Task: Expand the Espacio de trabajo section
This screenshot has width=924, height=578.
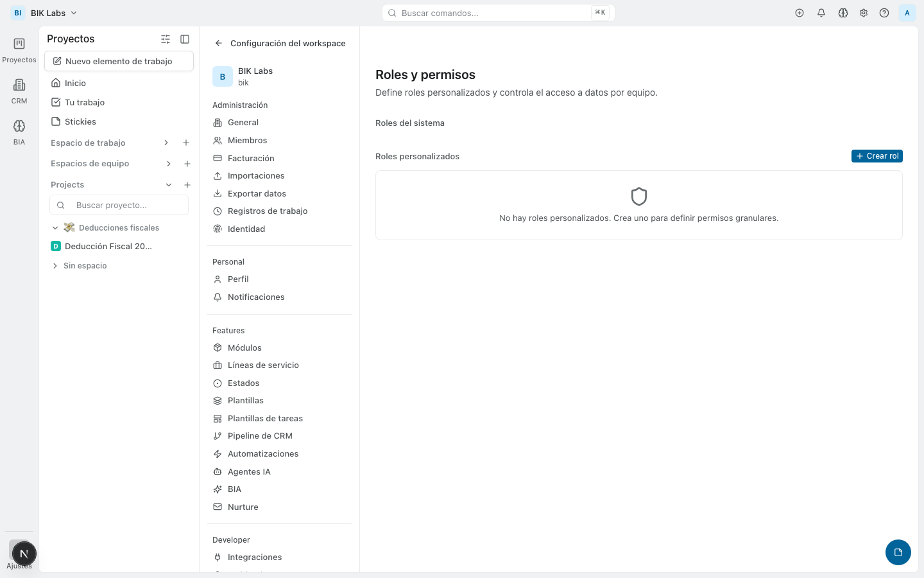Action: point(166,143)
